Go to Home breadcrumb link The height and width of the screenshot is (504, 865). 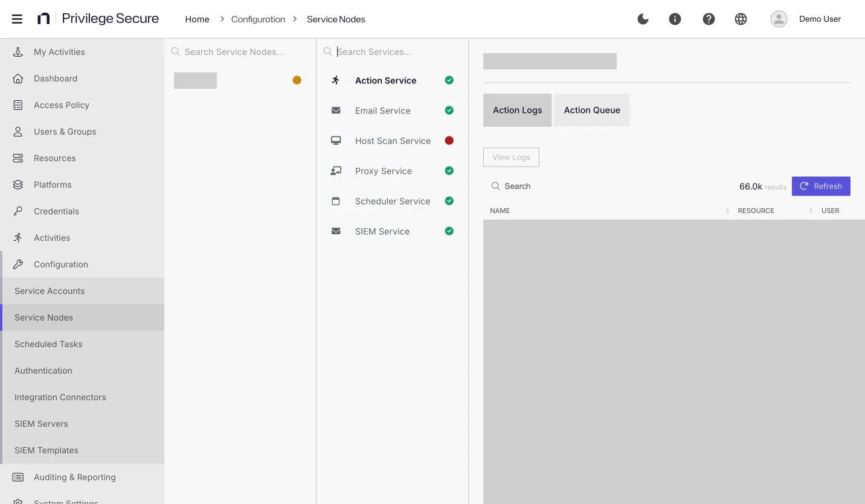pos(197,19)
